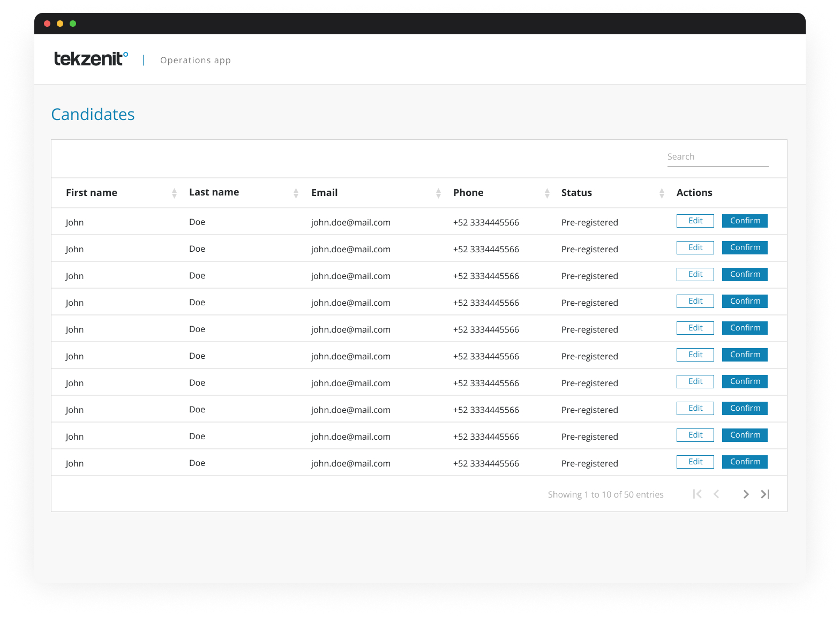Confirm the candidate in the sixth row

tap(745, 355)
